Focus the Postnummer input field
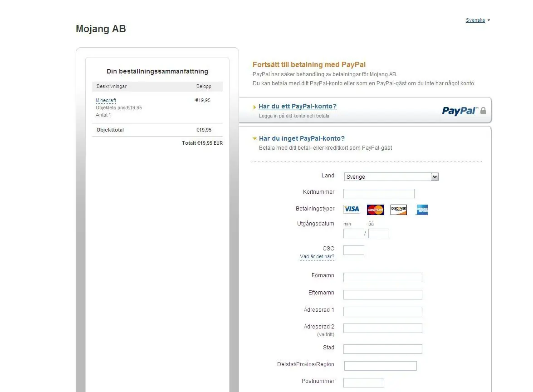The height and width of the screenshot is (392, 533). pos(364,382)
